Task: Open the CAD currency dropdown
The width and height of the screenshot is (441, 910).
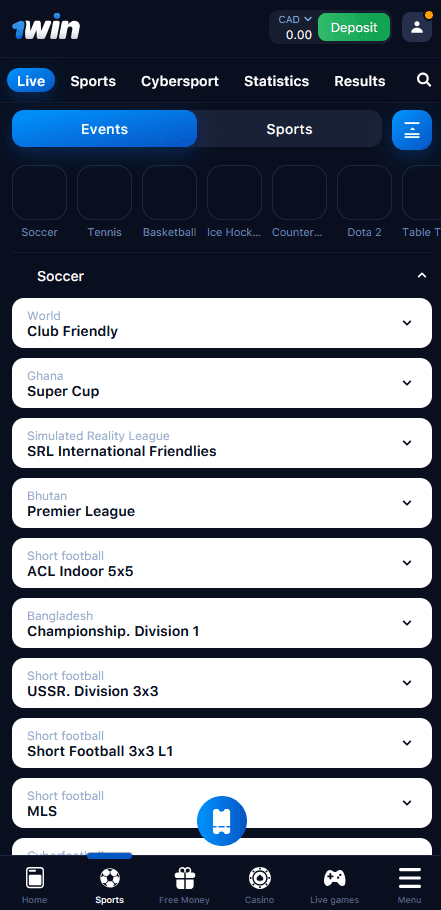Action: 295,20
